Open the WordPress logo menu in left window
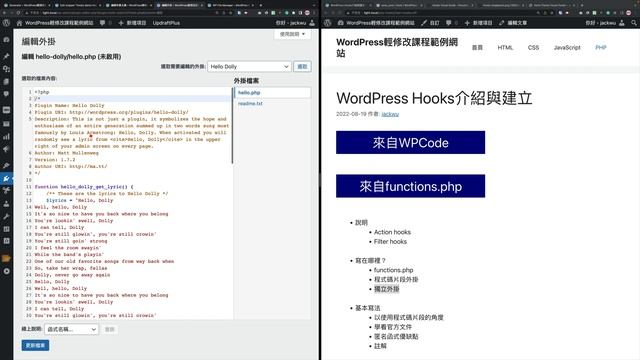The width and height of the screenshot is (640, 360). click(6, 23)
